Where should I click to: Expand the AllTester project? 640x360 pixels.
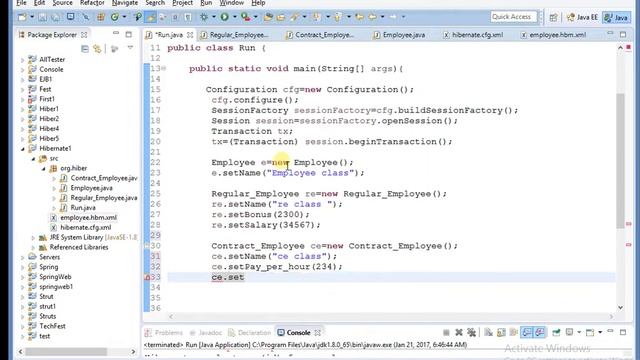point(23,60)
